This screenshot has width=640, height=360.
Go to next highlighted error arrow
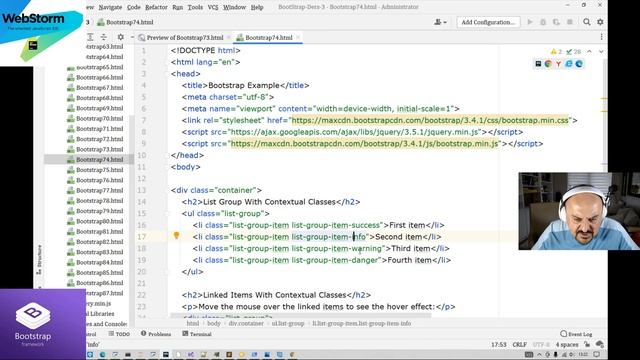click(601, 52)
